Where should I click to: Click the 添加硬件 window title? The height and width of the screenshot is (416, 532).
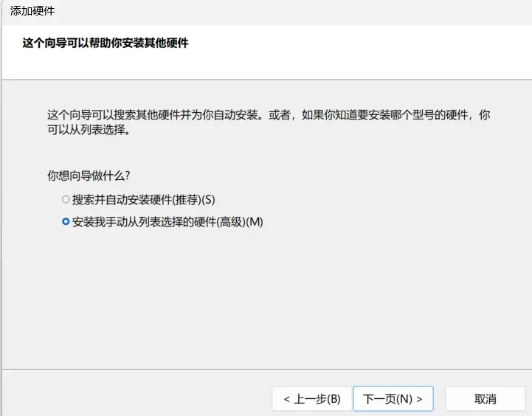pyautogui.click(x=32, y=11)
